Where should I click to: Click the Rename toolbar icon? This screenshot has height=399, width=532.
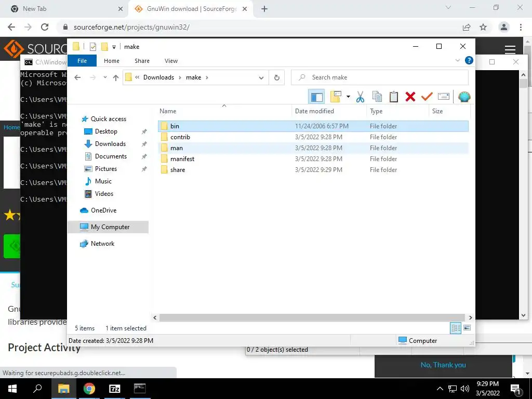coord(444,97)
